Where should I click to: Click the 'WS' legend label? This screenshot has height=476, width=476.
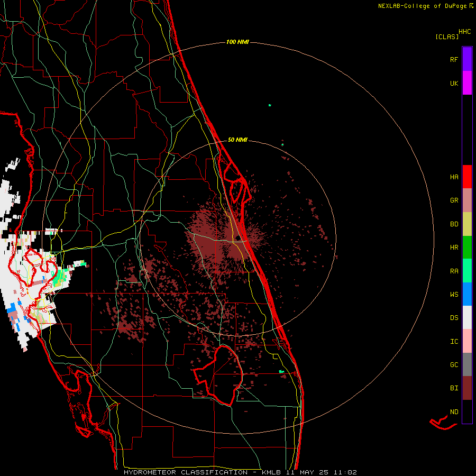454,295
